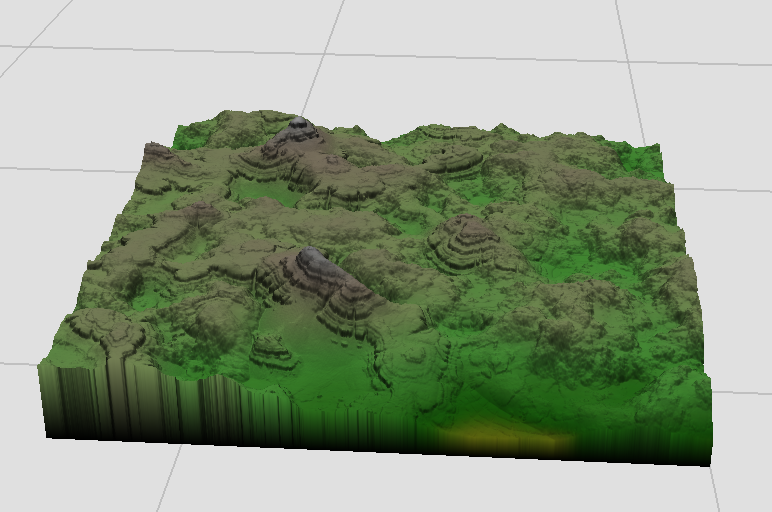Image resolution: width=772 pixels, height=512 pixels.
Task: Click the gray rocky peak at terrain's far edge
Action: tap(297, 128)
